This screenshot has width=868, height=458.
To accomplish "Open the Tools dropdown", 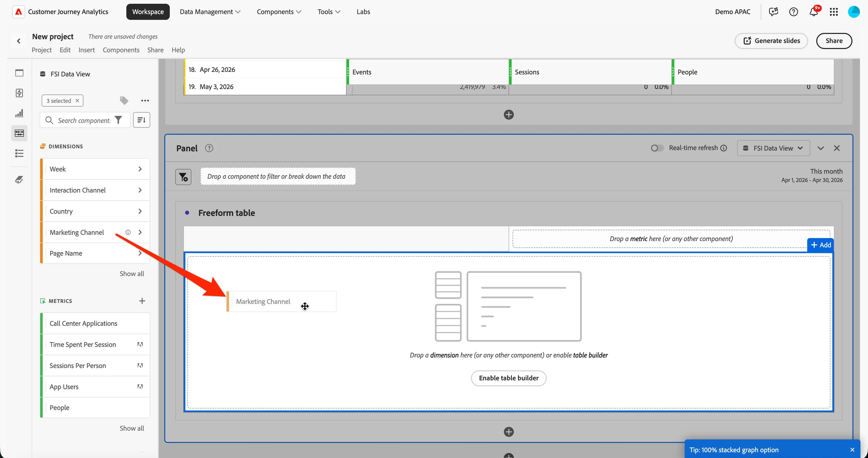I will (329, 12).
